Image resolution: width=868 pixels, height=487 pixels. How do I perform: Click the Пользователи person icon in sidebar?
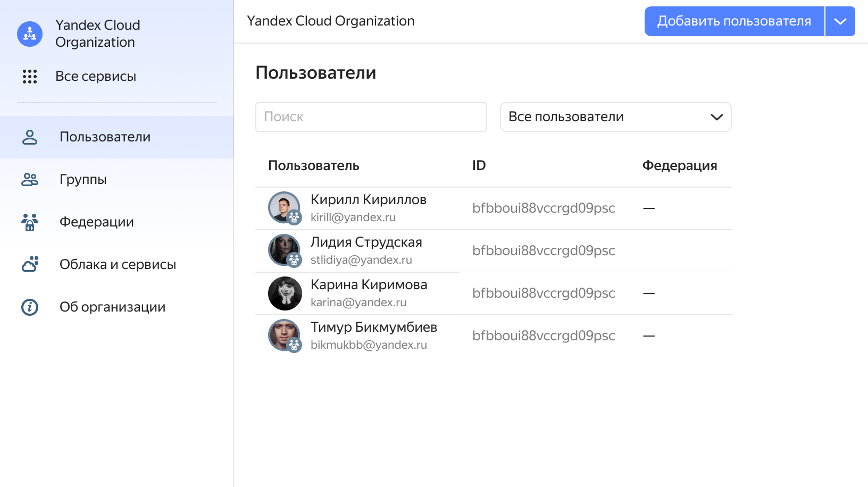pyautogui.click(x=30, y=137)
